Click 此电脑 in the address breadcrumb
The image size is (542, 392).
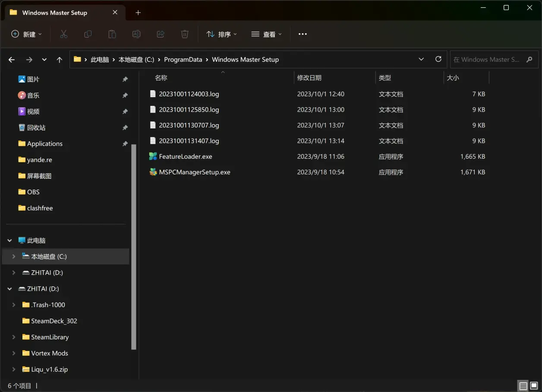click(x=100, y=60)
